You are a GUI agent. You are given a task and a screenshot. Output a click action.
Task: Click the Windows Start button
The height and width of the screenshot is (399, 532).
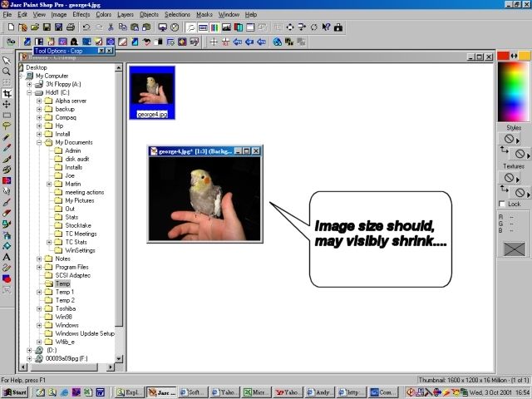point(14,392)
